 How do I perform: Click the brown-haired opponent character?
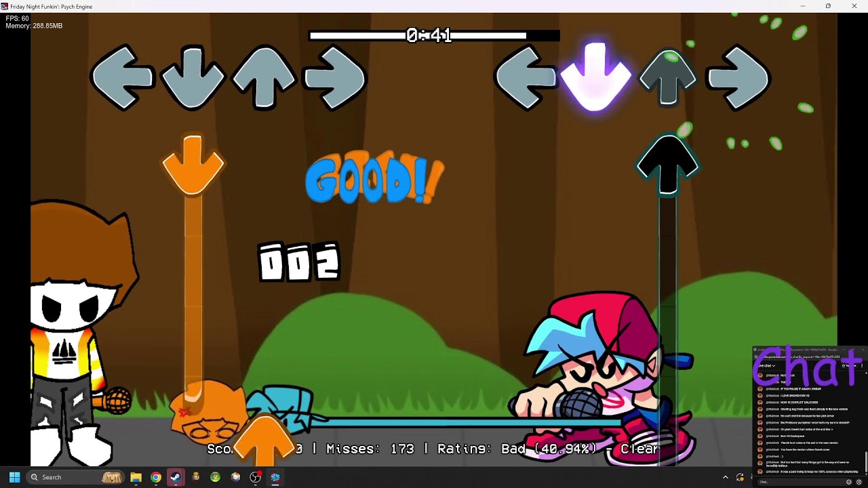[x=80, y=332]
